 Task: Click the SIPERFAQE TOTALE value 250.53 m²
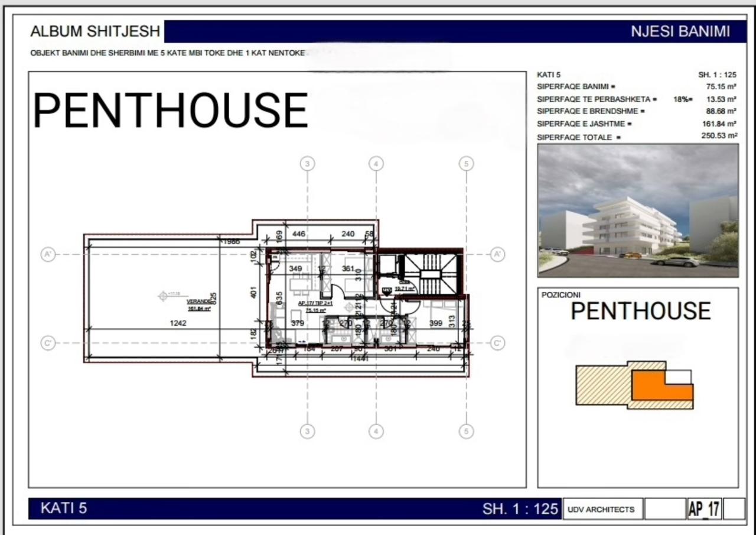coord(717,135)
